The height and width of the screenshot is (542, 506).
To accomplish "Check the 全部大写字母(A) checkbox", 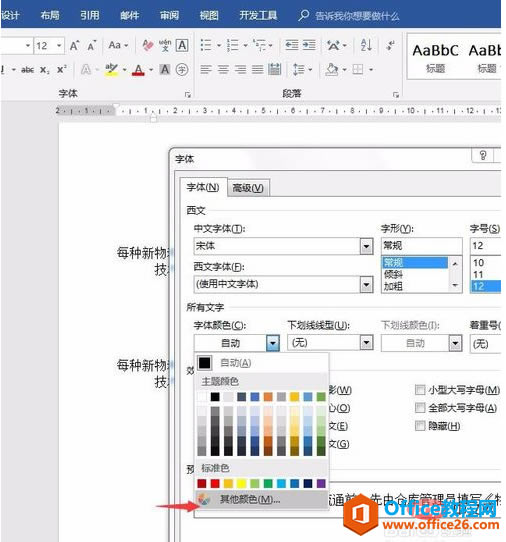I will 420,408.
